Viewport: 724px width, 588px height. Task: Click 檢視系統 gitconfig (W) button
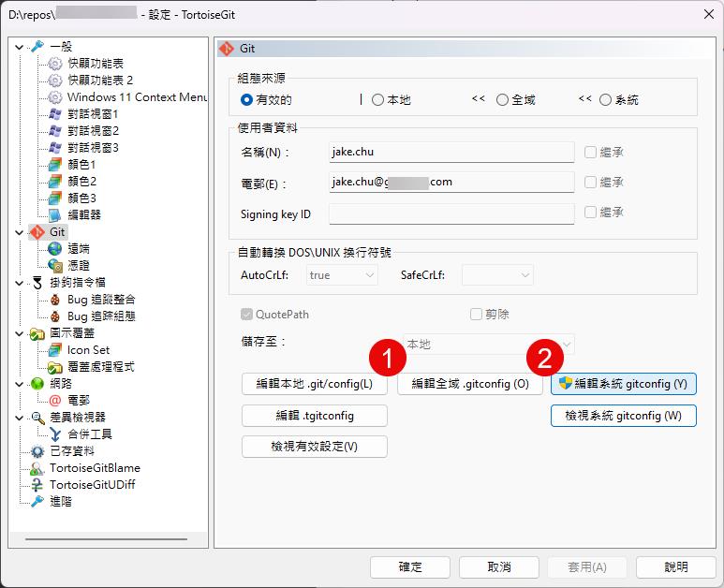point(624,416)
